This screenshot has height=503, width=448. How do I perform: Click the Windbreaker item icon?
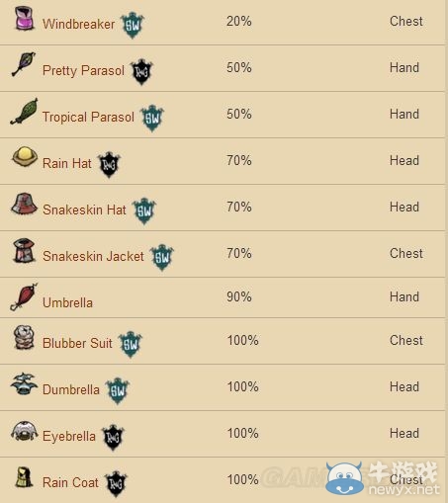click(25, 19)
